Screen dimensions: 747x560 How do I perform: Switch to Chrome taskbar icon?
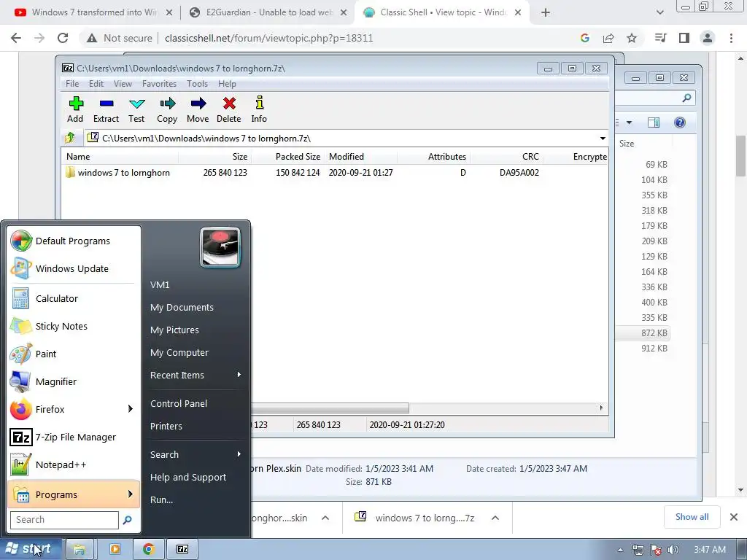point(149,550)
